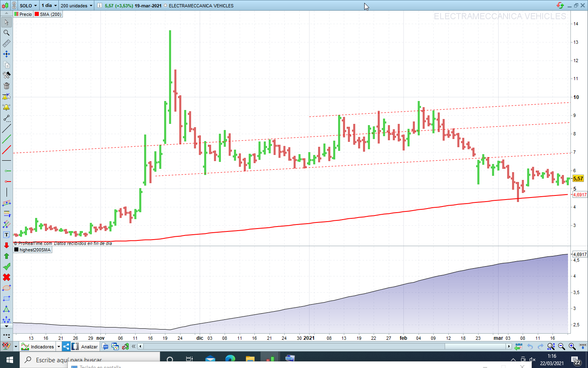Open the Windows Start menu
The height and width of the screenshot is (368, 588).
pyautogui.click(x=10, y=360)
